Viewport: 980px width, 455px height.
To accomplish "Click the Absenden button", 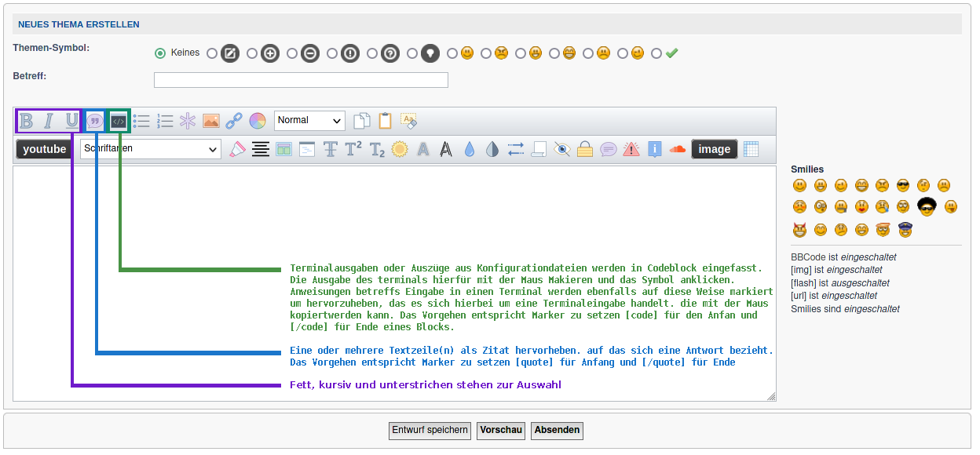I will pos(557,430).
